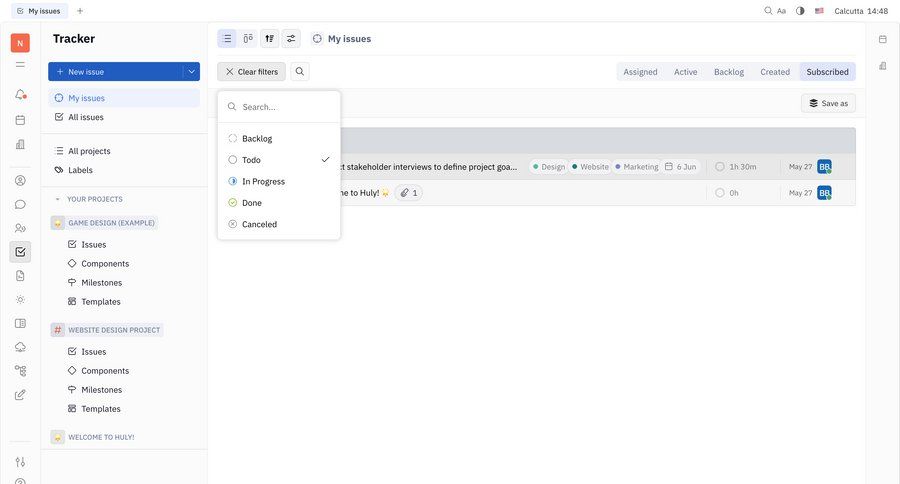Select Done in the status filter
Image resolution: width=900 pixels, height=484 pixels.
[x=279, y=203]
